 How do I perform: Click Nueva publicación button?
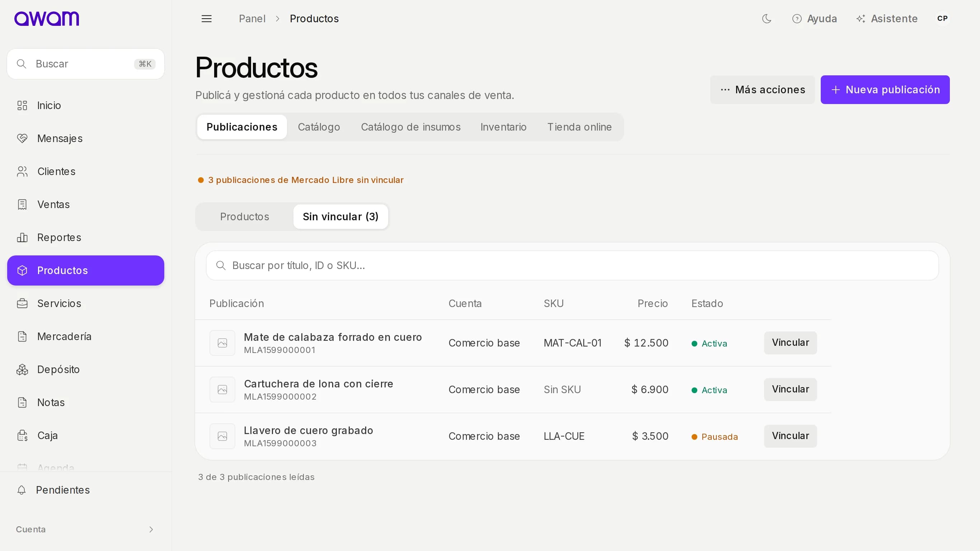(885, 90)
